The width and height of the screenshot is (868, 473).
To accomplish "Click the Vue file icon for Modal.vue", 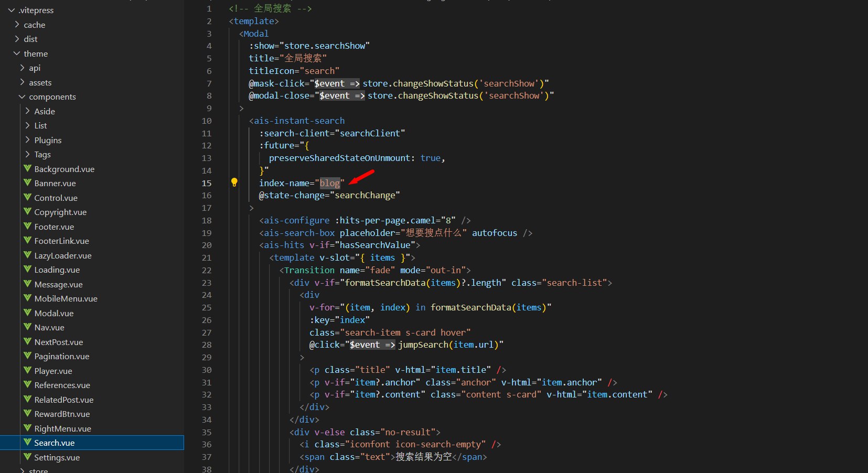I will pos(27,313).
